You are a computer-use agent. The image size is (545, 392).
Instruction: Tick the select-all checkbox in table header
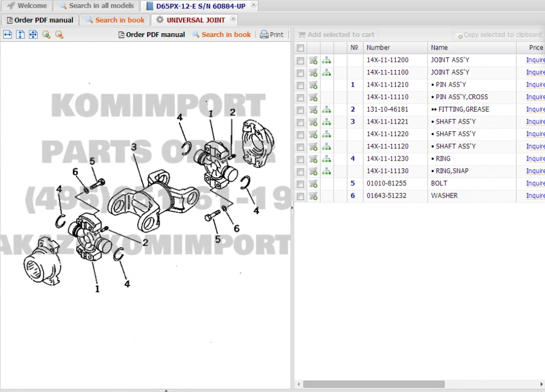301,48
